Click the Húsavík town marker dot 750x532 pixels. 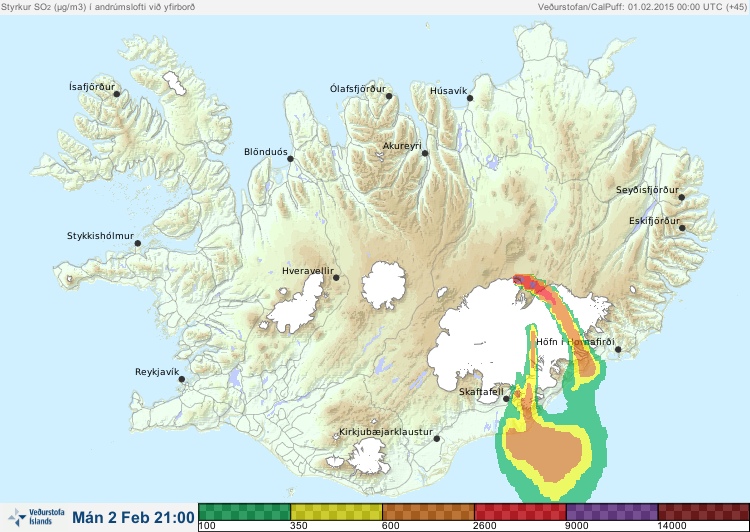tap(470, 98)
